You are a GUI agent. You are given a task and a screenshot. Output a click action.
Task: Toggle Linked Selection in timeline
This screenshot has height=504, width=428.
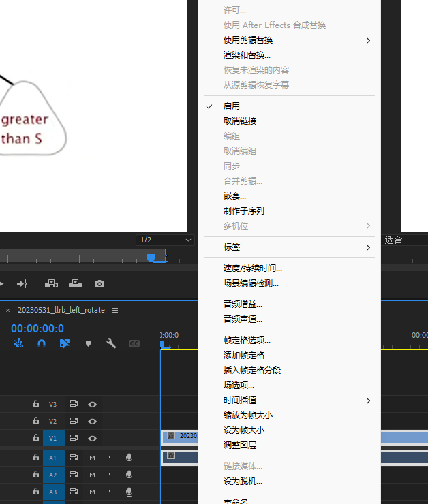click(65, 343)
